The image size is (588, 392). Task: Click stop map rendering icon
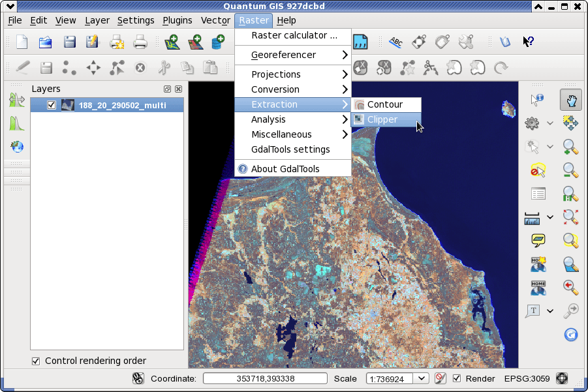(441, 378)
